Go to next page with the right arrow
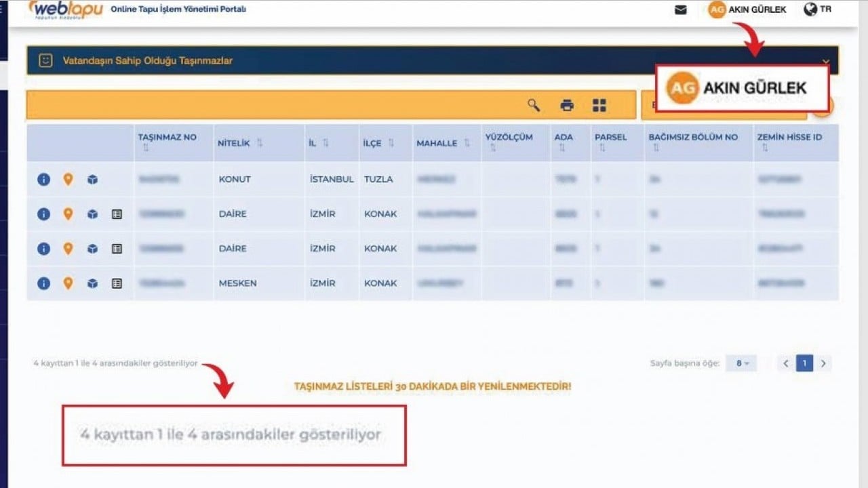Viewport: 868px width, 488px height. 823,363
